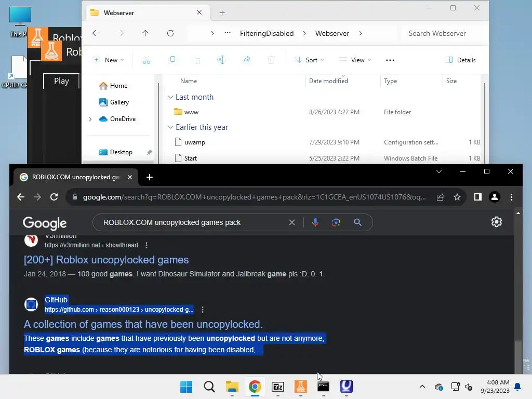Clear the Google search box text
532x399 pixels.
tap(292, 222)
